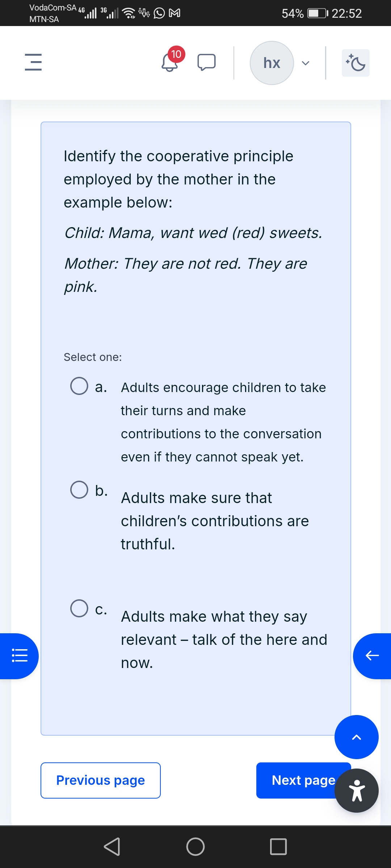391x868 pixels.
Task: Open the messages chat icon
Action: (206, 62)
